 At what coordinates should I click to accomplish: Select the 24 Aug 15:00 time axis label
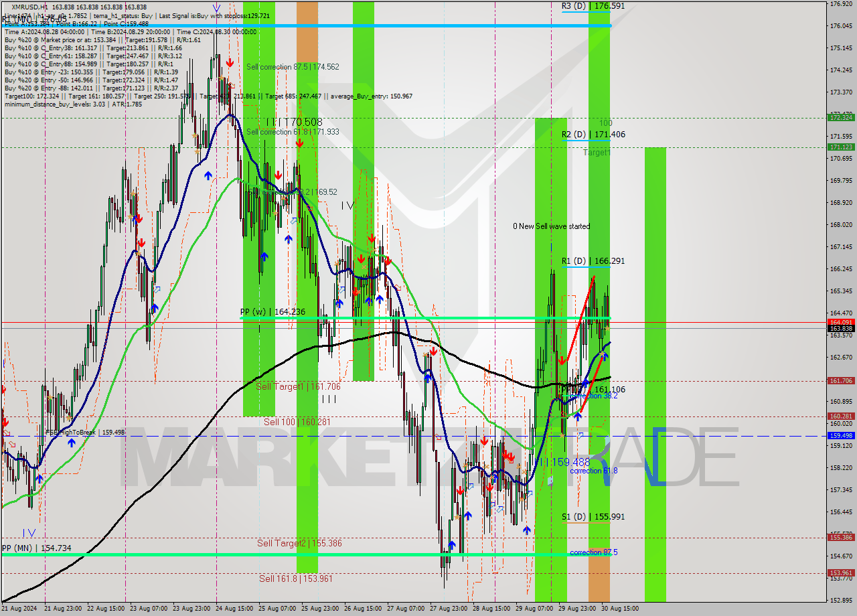point(234,609)
